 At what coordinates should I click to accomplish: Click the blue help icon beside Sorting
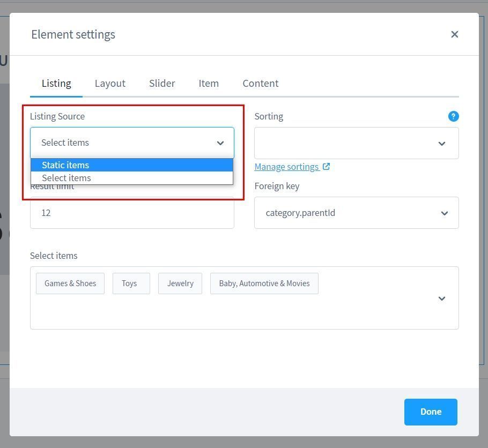(453, 116)
